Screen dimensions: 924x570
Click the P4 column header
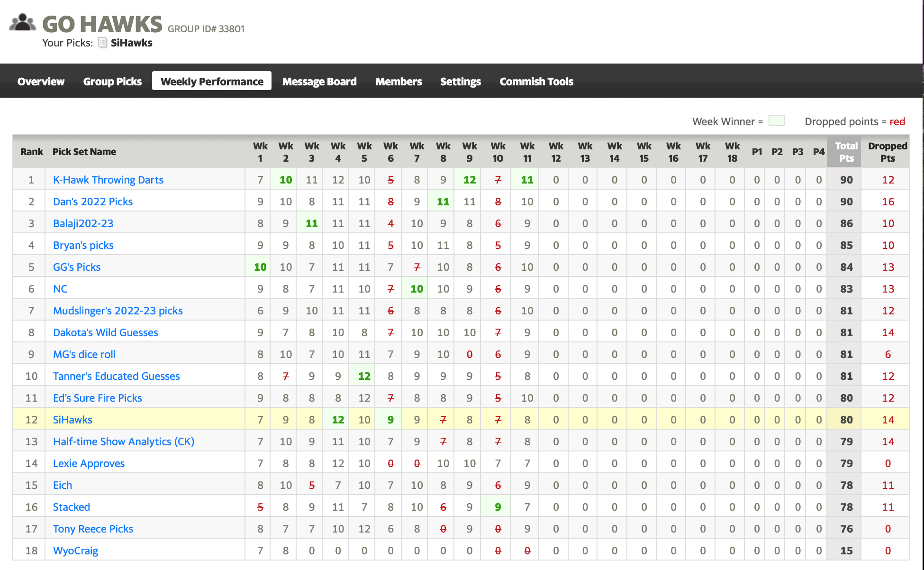coord(819,152)
